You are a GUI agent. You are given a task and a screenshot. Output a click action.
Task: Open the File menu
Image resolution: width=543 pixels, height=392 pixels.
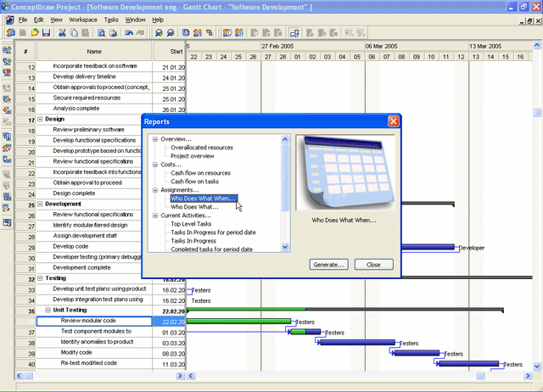click(23, 20)
